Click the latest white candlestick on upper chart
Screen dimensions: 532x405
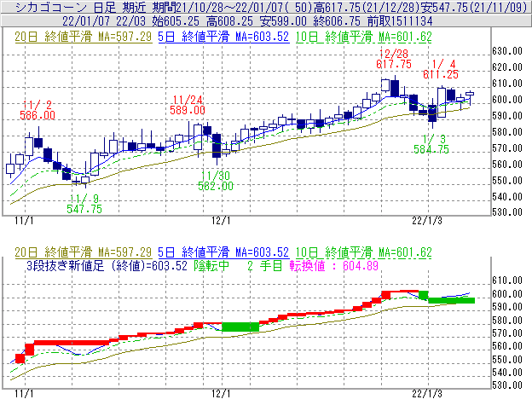click(x=470, y=94)
